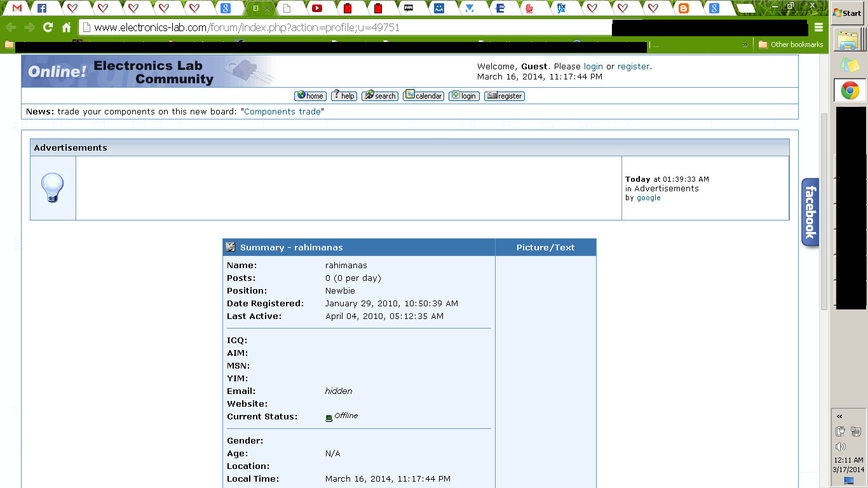
Task: Open the Chrome hamburger menu
Action: 818,27
